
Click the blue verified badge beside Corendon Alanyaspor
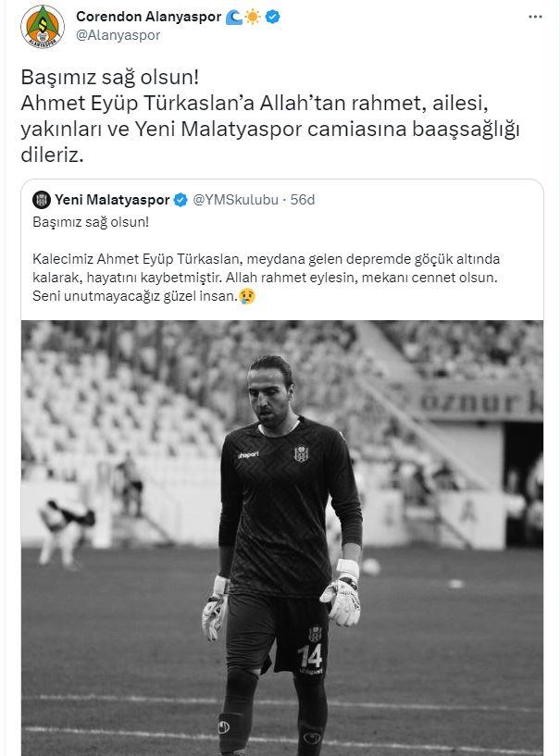tap(272, 17)
